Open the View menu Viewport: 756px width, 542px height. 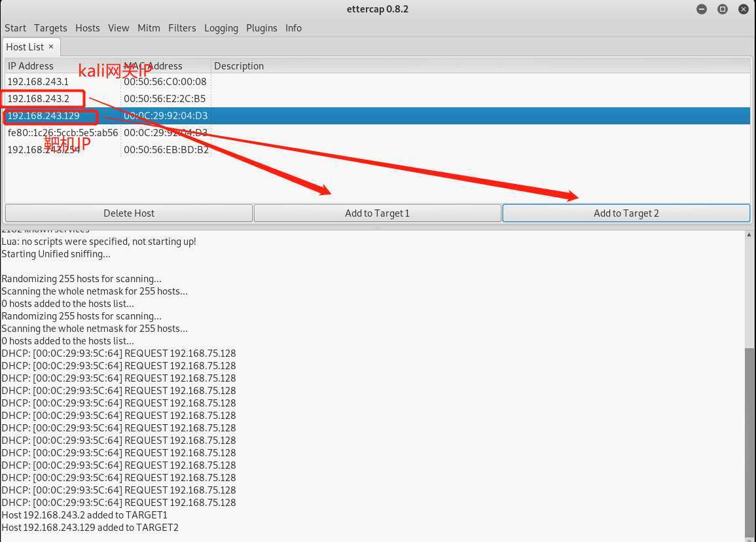pos(118,28)
